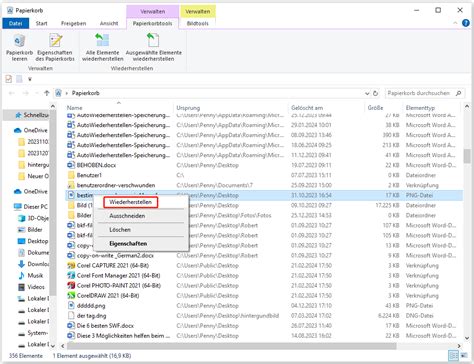This screenshot has width=474, height=364.
Task: Select ddddd.png file
Action: pyautogui.click(x=91, y=306)
